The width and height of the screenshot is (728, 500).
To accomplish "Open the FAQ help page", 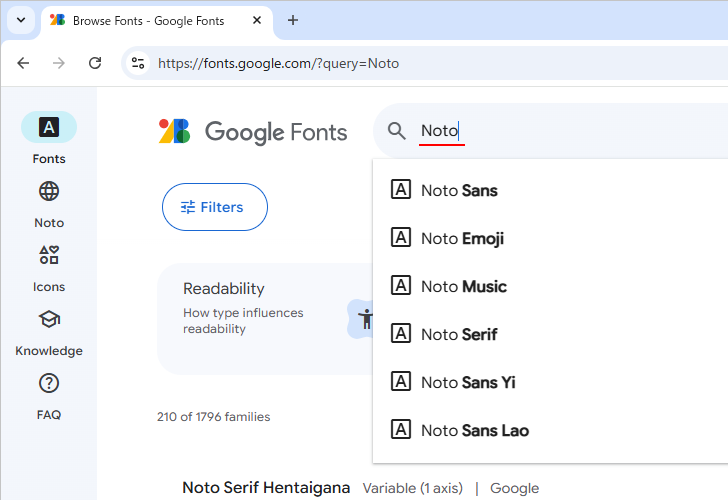I will [x=48, y=384].
